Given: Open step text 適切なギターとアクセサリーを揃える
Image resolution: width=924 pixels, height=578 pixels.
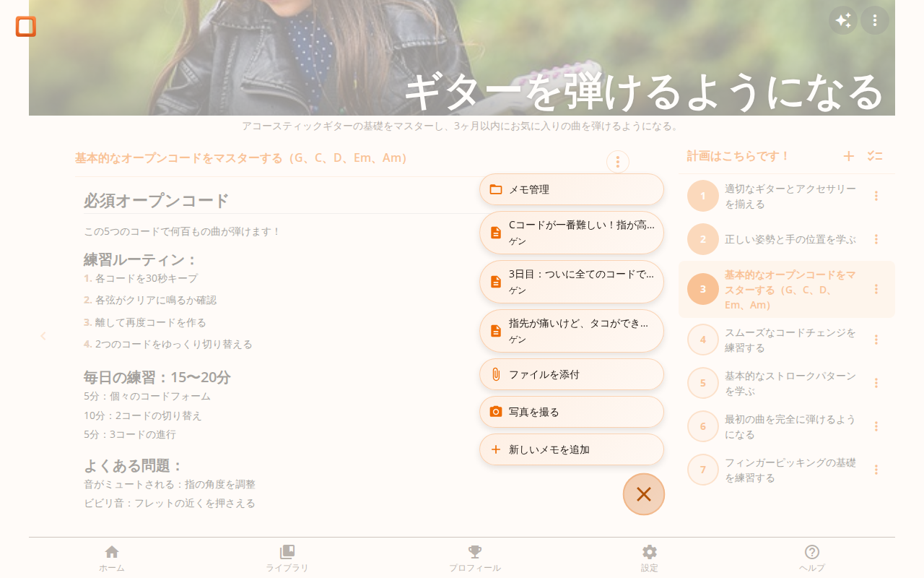Looking at the screenshot, I should click(790, 196).
